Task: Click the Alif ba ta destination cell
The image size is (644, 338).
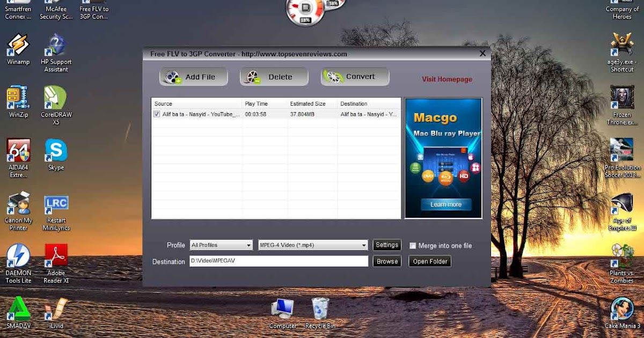Action: tap(369, 114)
